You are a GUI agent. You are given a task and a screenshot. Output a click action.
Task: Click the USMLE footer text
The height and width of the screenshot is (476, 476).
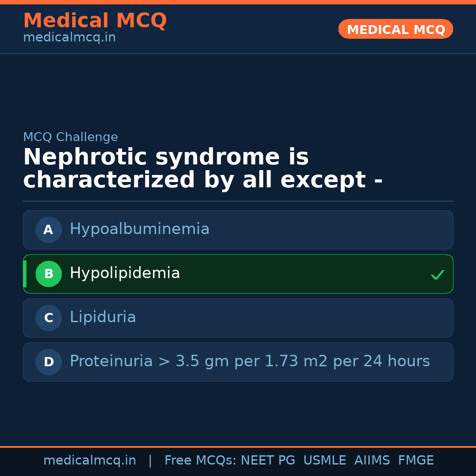[x=324, y=461]
